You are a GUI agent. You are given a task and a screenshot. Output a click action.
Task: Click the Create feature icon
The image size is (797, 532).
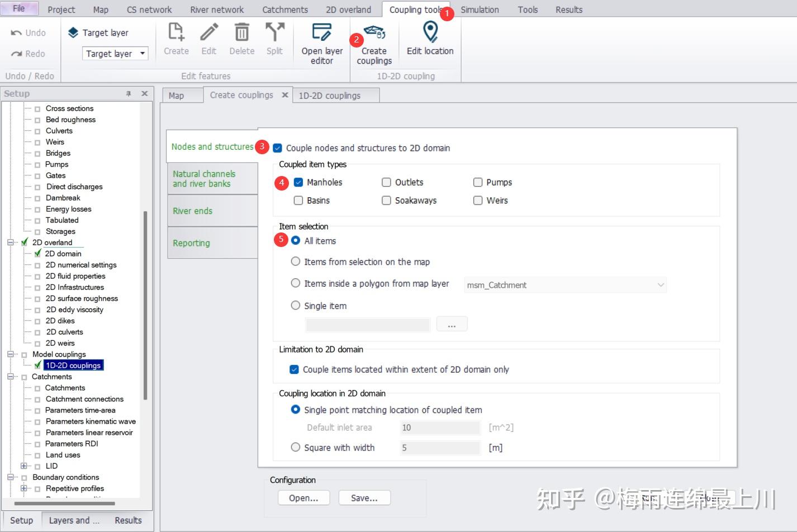pos(176,32)
